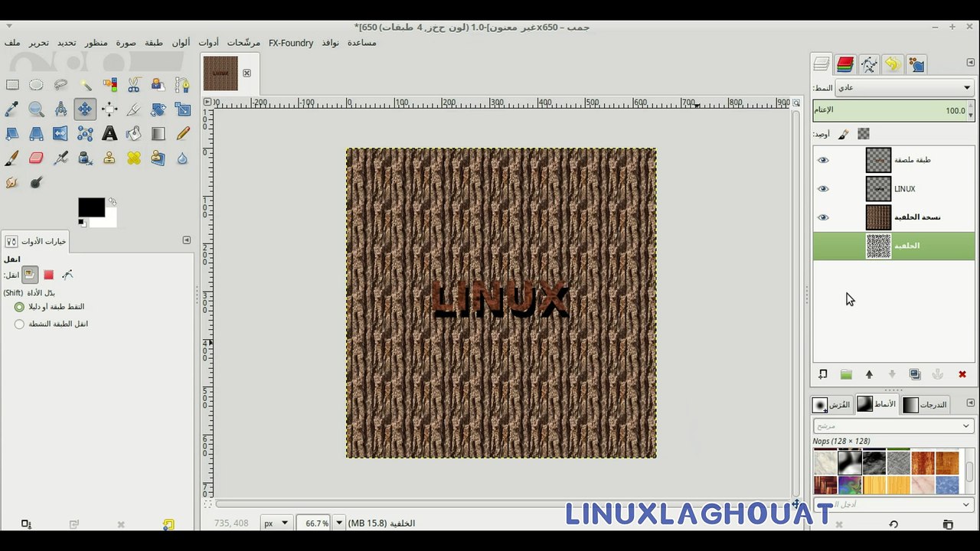Set move mode to Path

(x=67, y=275)
